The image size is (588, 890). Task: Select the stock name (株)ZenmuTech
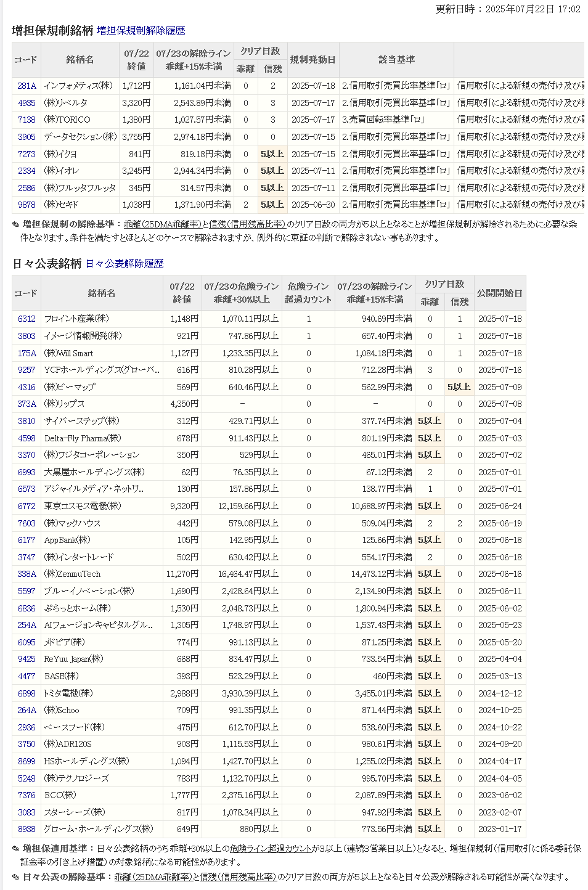72,574
